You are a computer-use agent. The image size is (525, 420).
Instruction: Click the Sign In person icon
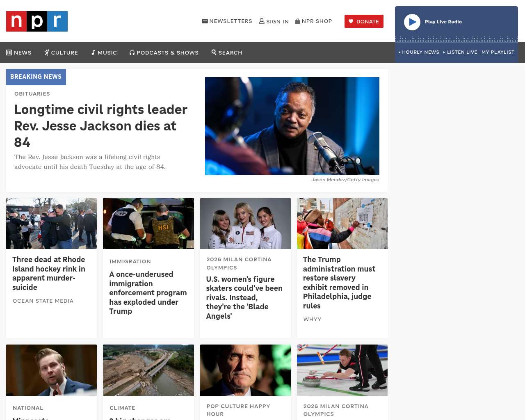(x=262, y=21)
